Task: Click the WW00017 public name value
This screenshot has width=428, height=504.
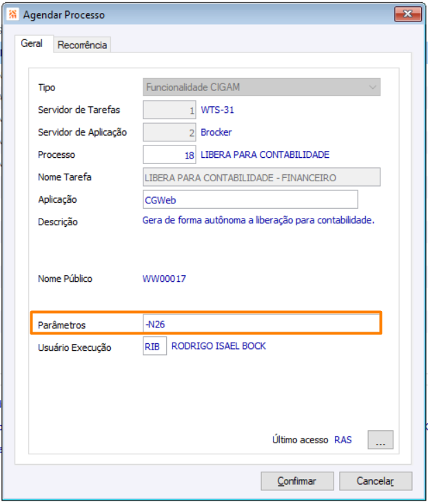Action: (x=164, y=279)
